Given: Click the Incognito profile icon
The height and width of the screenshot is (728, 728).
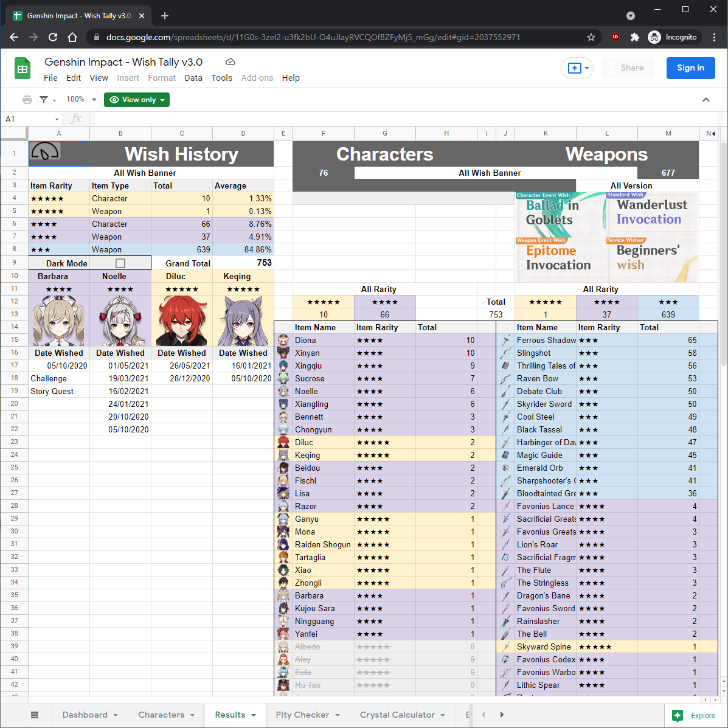Looking at the screenshot, I should click(654, 37).
